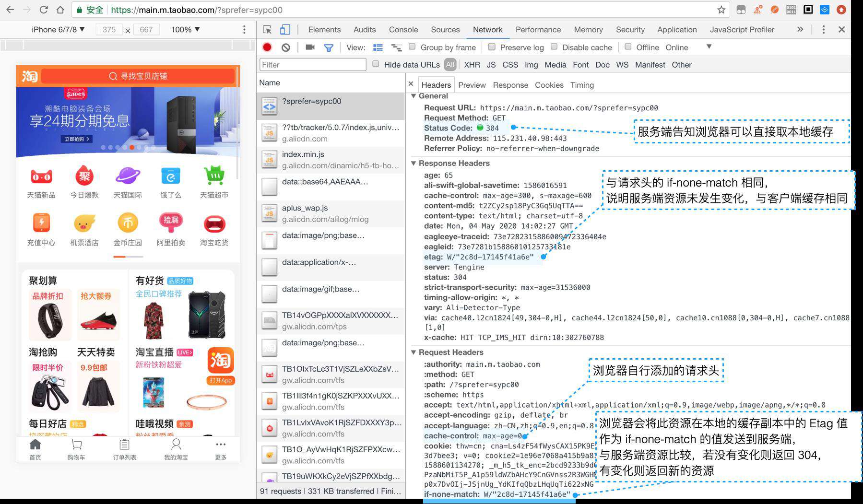View the Response tab of request

click(x=510, y=85)
